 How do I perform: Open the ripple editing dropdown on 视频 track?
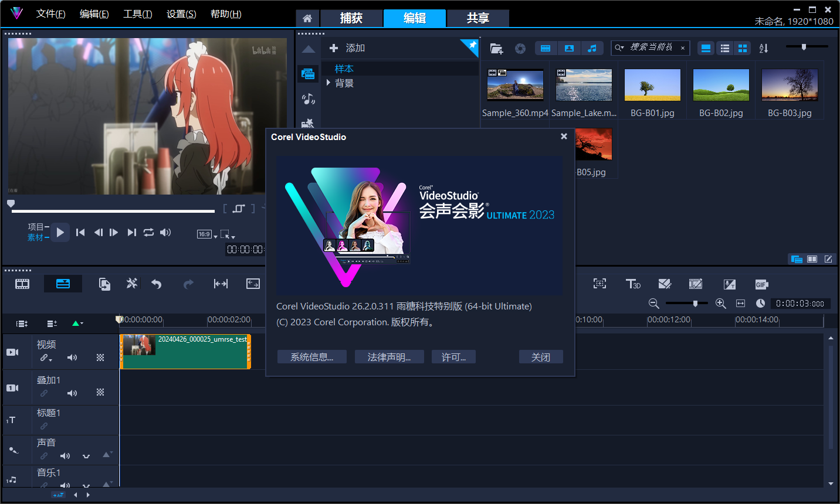pyautogui.click(x=46, y=357)
